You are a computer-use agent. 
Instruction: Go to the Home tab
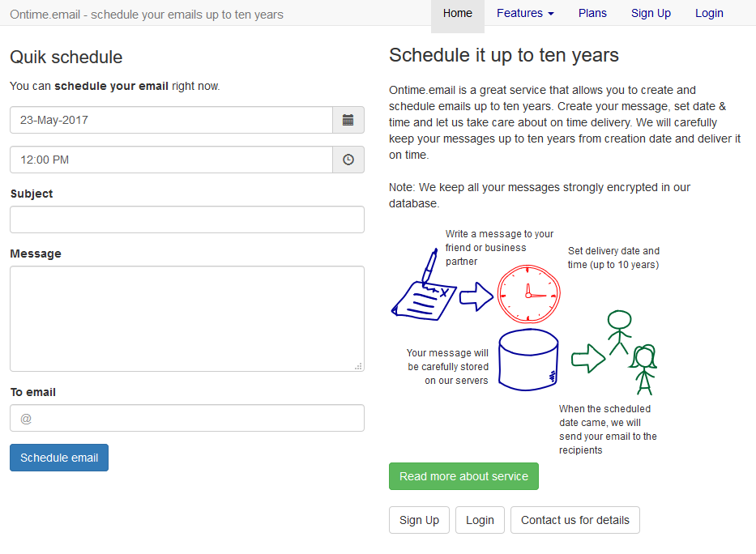pyautogui.click(x=458, y=13)
